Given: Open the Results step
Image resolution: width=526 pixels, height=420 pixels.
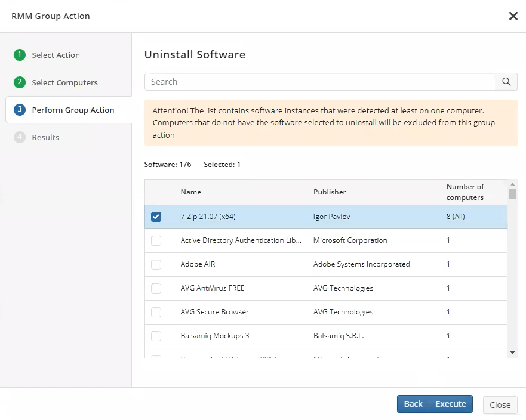Looking at the screenshot, I should [x=45, y=137].
